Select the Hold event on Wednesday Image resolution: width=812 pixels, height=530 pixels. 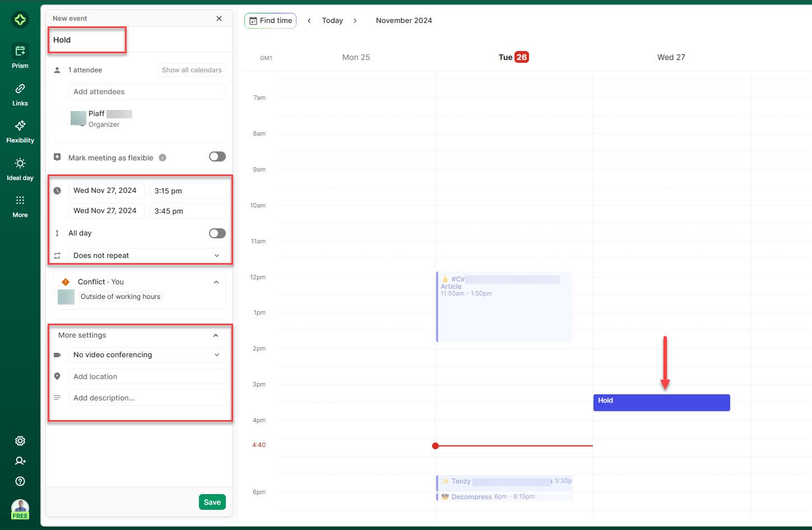(x=661, y=402)
